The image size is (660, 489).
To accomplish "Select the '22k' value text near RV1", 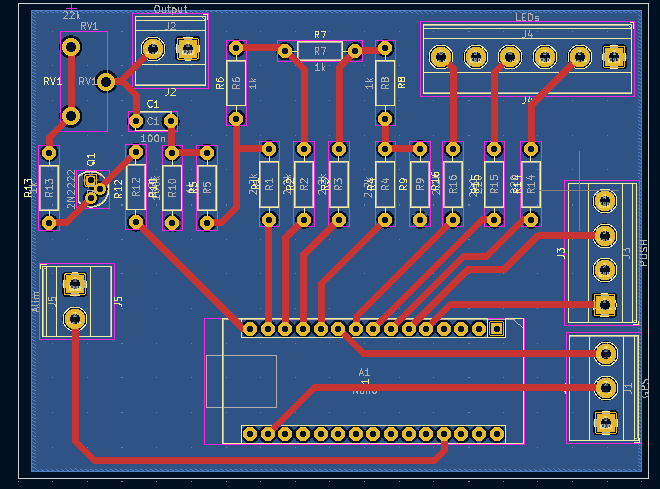I will click(72, 16).
